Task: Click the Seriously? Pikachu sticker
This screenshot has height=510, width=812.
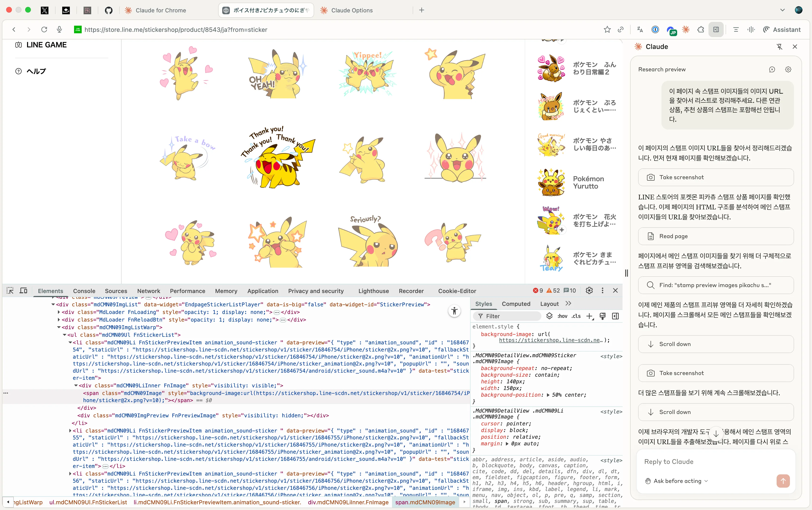Action: point(368,241)
